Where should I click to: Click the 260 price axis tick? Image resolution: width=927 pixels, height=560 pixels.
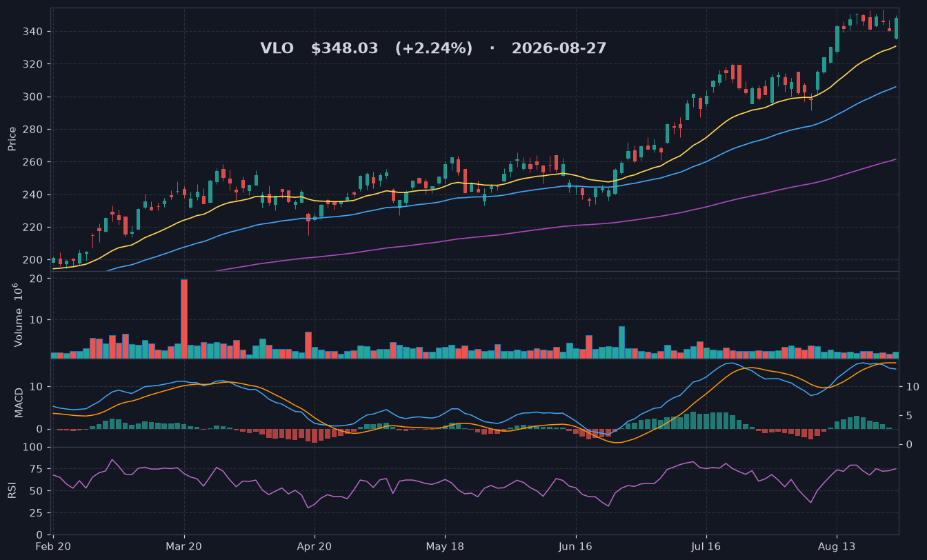tap(34, 162)
